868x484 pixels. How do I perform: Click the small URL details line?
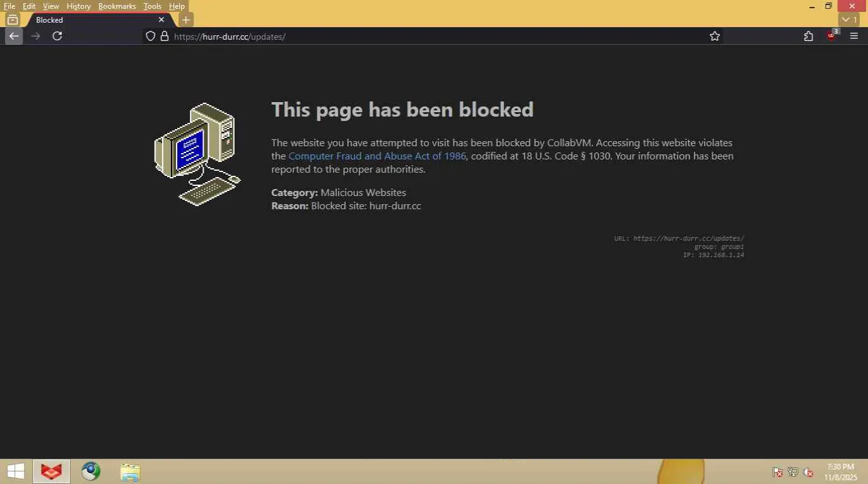[x=679, y=238]
